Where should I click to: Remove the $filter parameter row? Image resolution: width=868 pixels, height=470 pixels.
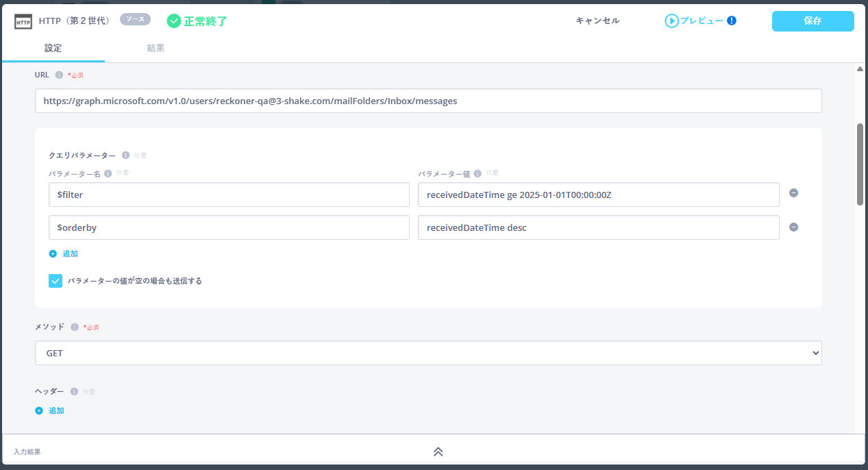pos(793,193)
